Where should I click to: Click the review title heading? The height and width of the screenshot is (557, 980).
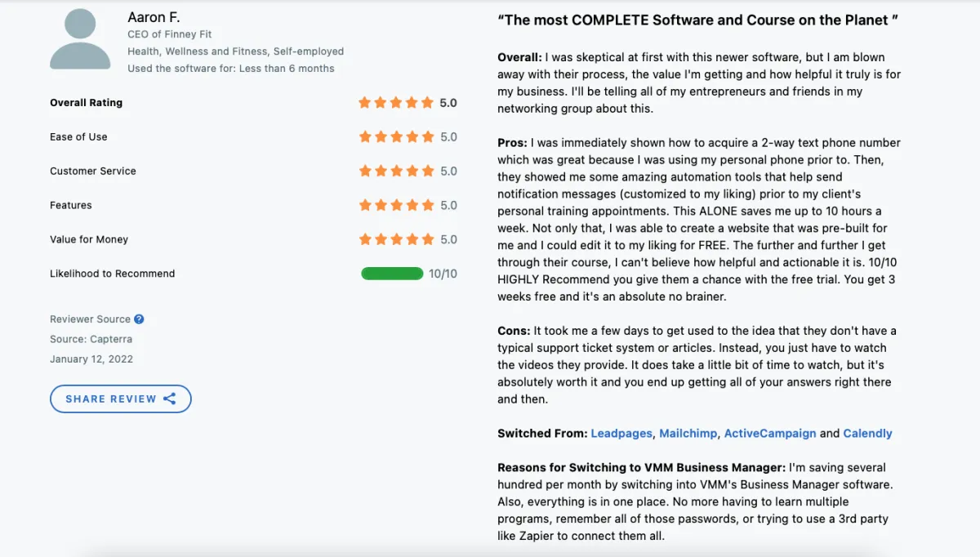pos(698,20)
